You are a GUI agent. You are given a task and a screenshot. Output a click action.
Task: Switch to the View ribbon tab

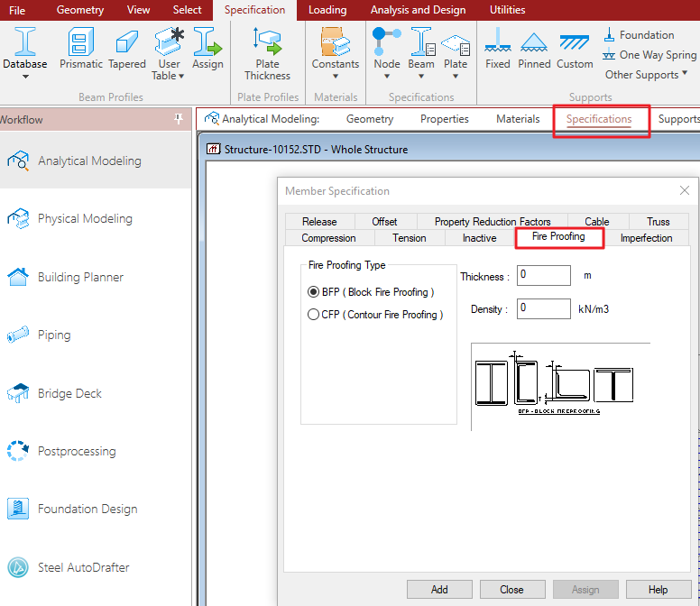coord(138,10)
